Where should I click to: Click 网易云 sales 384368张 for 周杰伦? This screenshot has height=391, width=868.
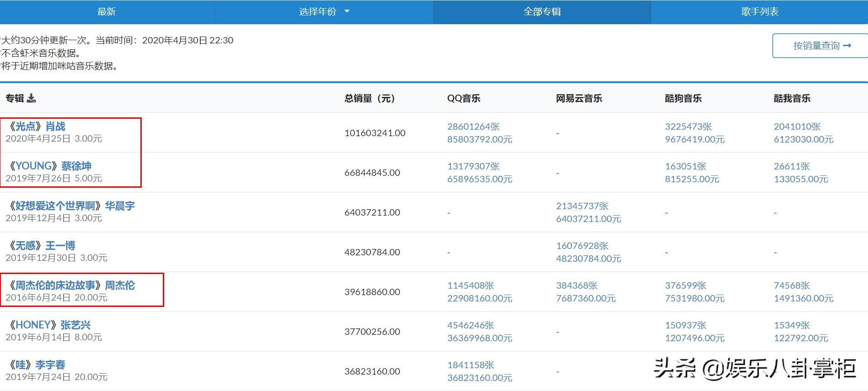tap(577, 285)
